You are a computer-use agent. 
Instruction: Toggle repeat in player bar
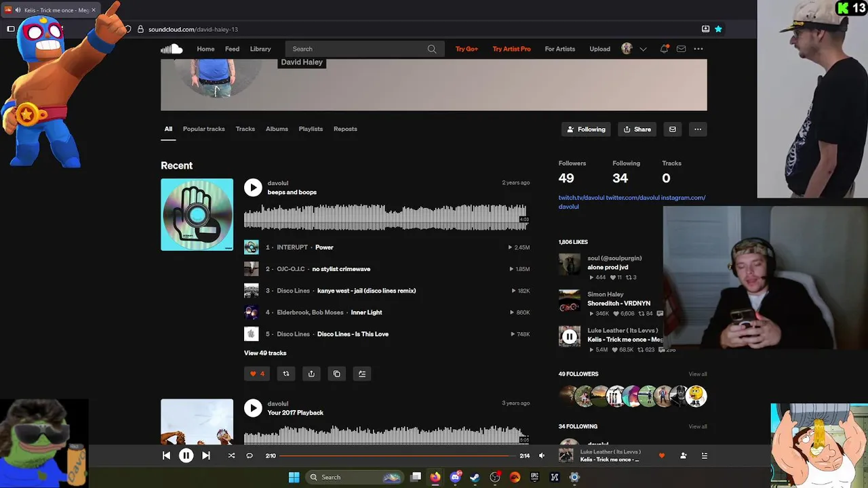click(250, 455)
